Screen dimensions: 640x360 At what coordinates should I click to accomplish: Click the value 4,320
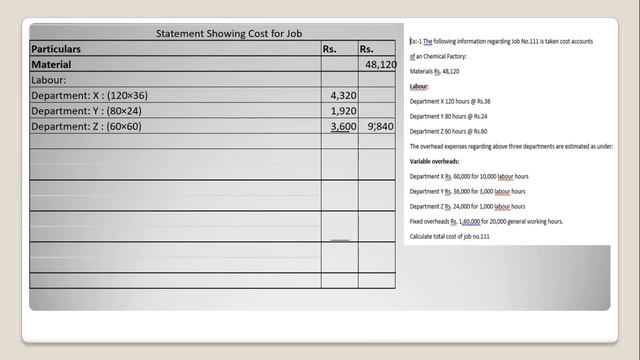pyautogui.click(x=343, y=96)
